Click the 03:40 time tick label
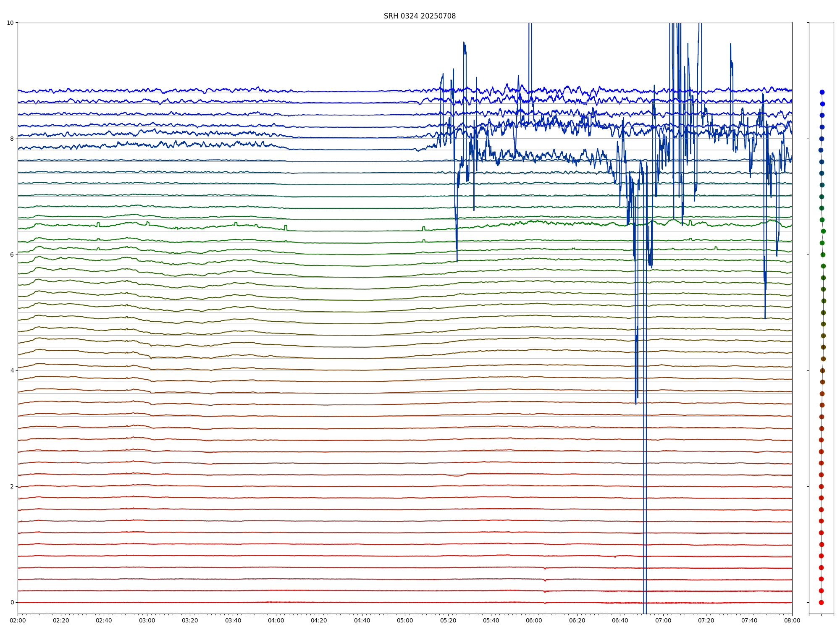Screen dimensions: 840x630 [x=233, y=620]
